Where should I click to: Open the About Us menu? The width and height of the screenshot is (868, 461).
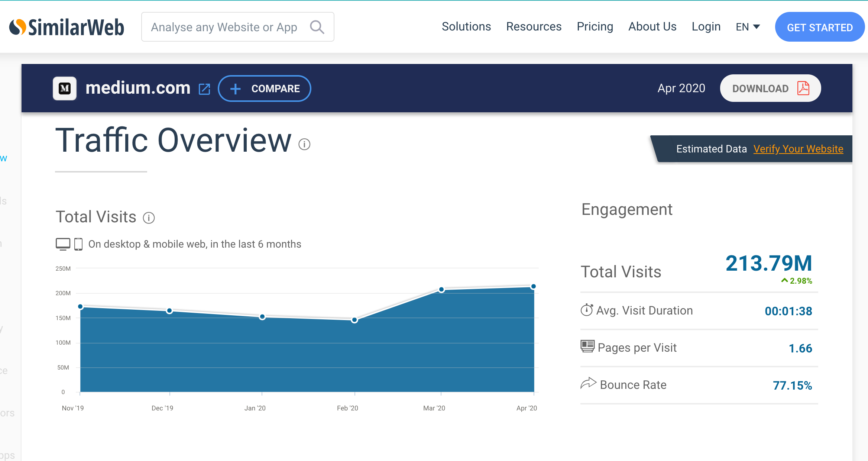[x=652, y=27]
